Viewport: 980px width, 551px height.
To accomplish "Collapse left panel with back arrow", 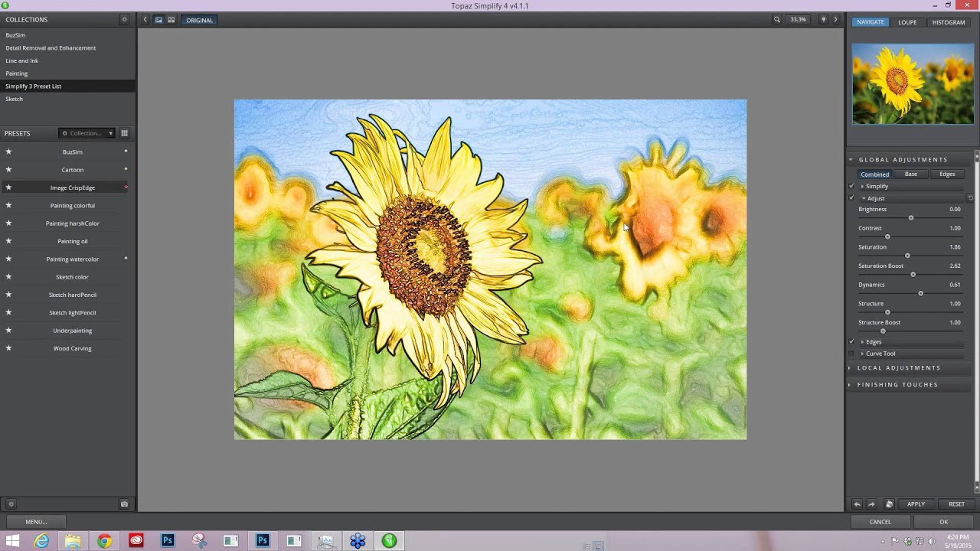I will click(x=145, y=20).
